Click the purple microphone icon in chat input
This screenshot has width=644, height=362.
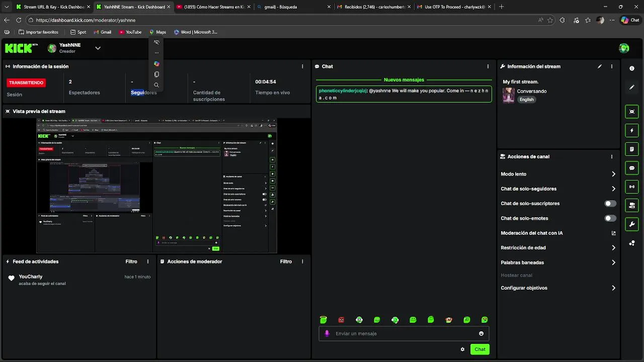pyautogui.click(x=327, y=333)
